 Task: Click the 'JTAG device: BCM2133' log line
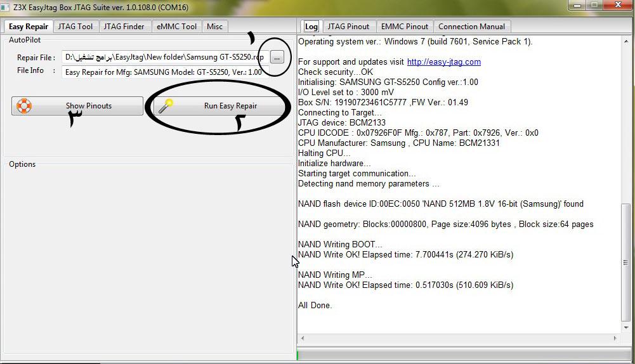pyautogui.click(x=342, y=122)
